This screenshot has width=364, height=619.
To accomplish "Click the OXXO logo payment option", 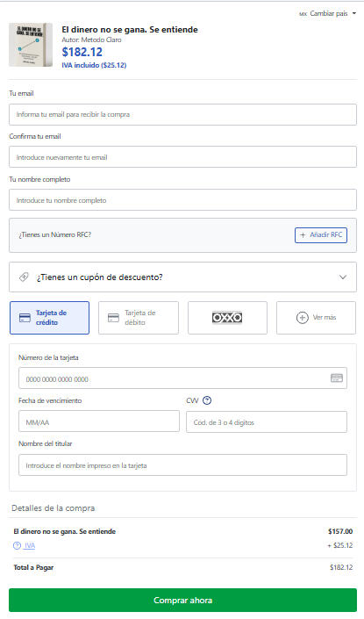I will [x=227, y=317].
